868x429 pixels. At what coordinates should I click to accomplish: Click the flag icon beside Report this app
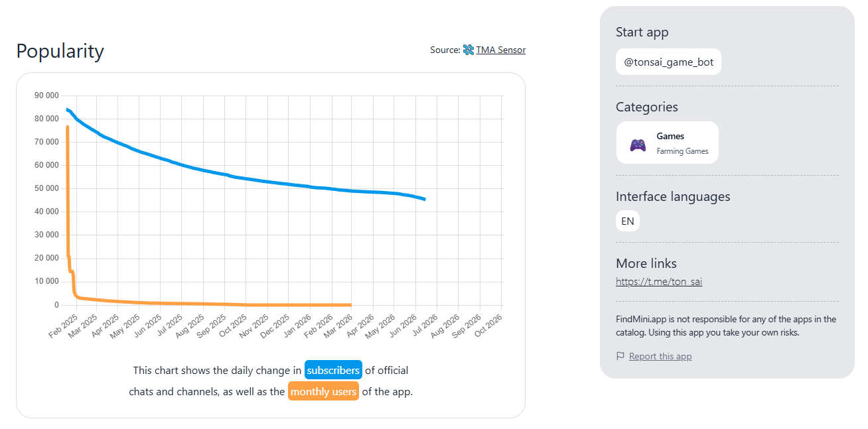tap(620, 356)
